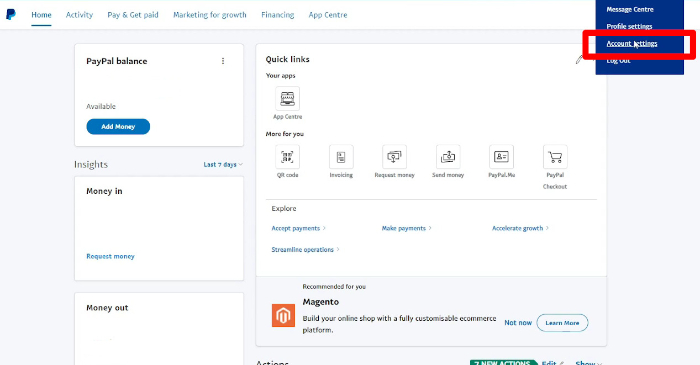
Task: Click the Add Money button
Action: (x=118, y=127)
